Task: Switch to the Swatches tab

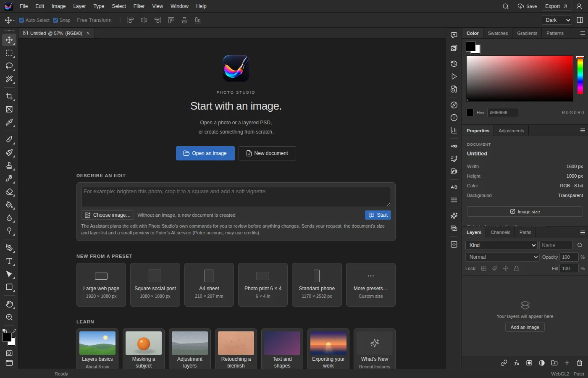Action: tap(498, 33)
